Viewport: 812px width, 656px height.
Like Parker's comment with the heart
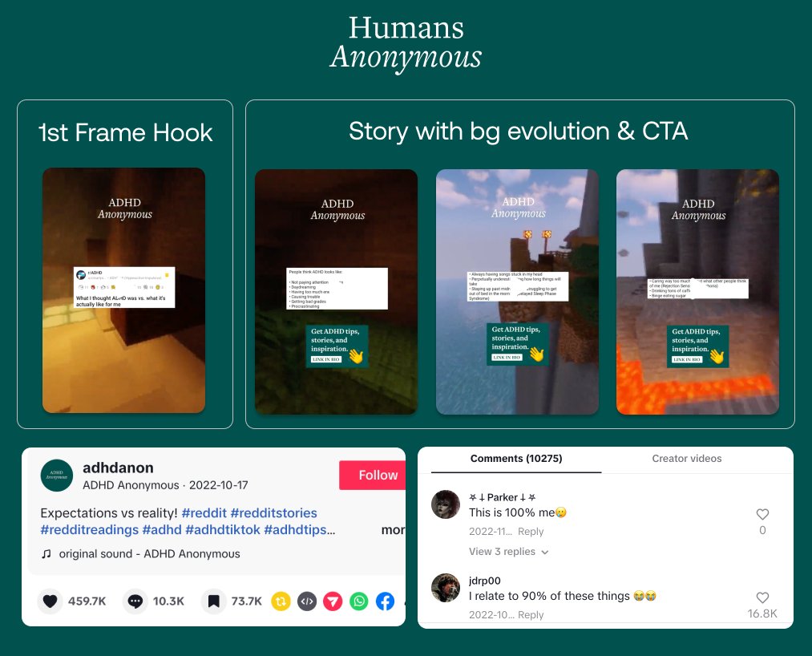point(762,514)
